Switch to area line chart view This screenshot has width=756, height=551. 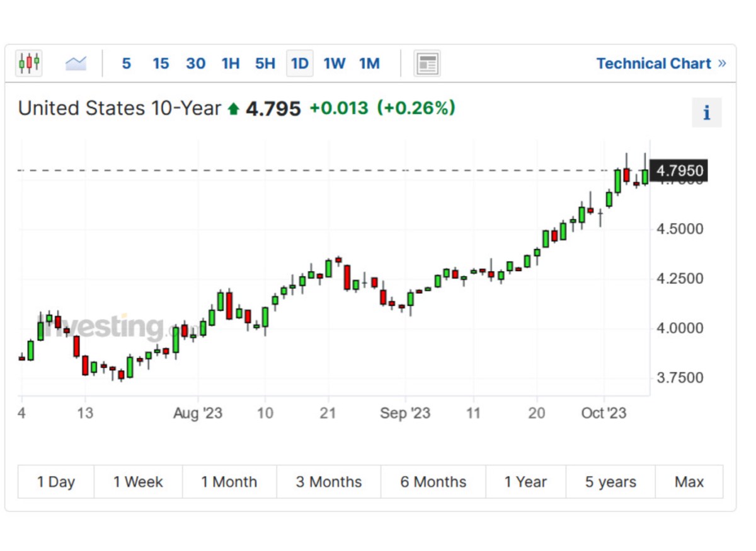(76, 63)
